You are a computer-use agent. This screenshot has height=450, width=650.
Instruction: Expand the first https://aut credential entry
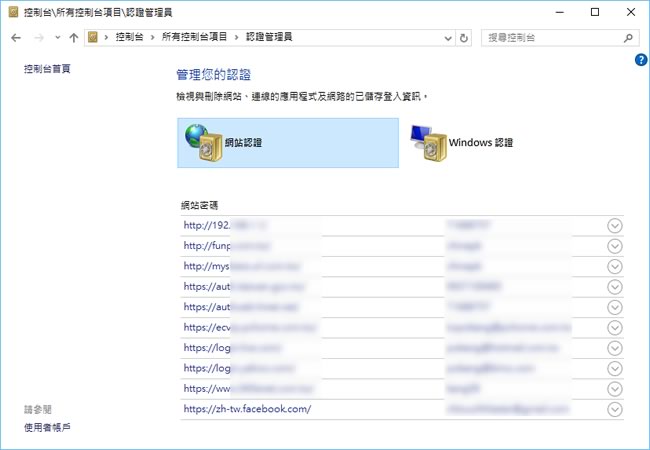pos(615,287)
